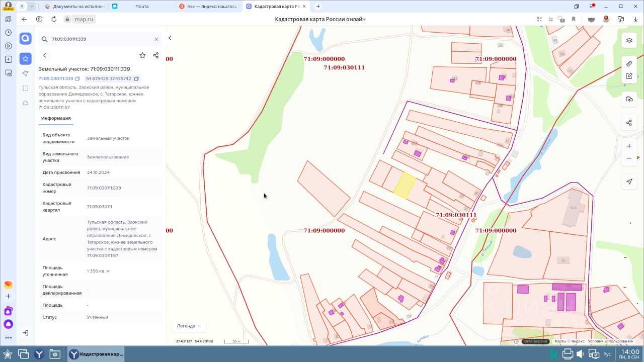Center map on my location
Viewport: 644px width, 362px height.
(x=629, y=182)
